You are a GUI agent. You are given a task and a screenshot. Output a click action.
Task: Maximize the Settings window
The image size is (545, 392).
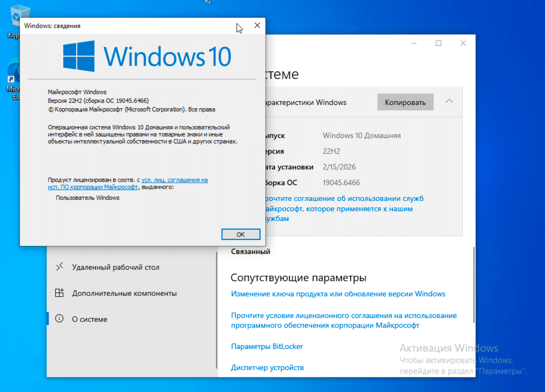point(438,43)
